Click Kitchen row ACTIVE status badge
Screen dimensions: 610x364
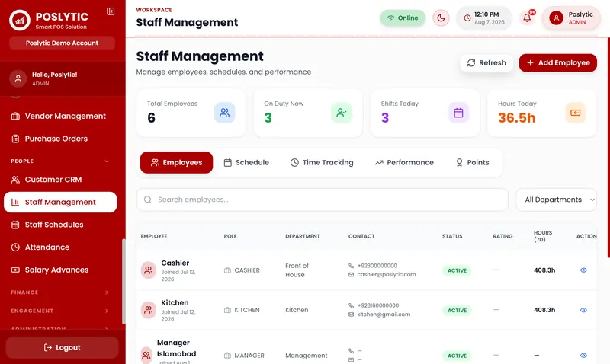pyautogui.click(x=457, y=311)
